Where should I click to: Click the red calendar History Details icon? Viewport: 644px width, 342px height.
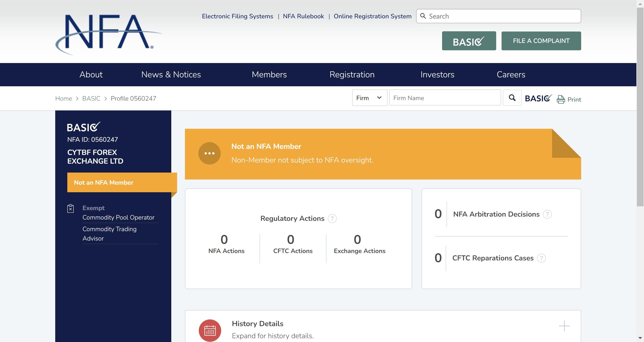(x=210, y=331)
